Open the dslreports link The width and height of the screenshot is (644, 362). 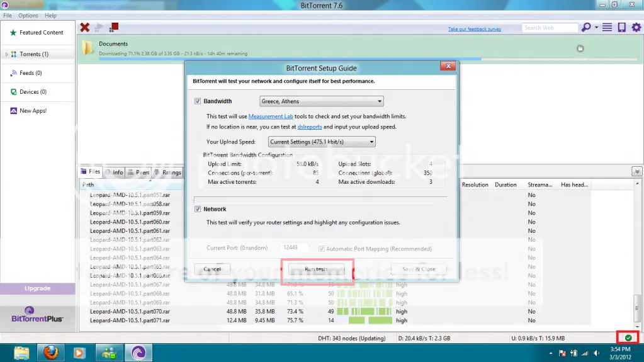[310, 127]
